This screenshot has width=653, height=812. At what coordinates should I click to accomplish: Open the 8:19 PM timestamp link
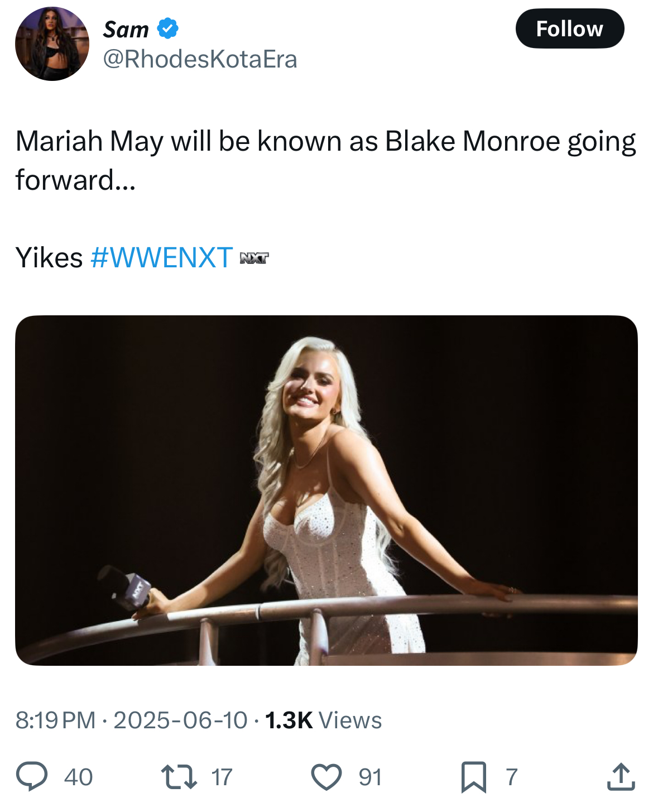[x=55, y=720]
